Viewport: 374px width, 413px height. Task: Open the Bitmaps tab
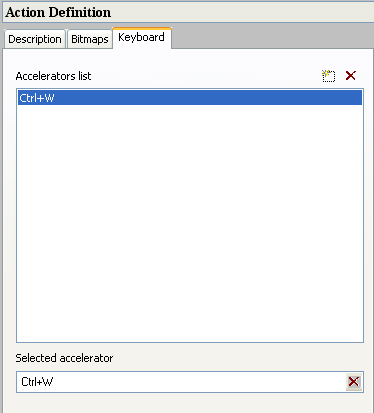tap(90, 39)
